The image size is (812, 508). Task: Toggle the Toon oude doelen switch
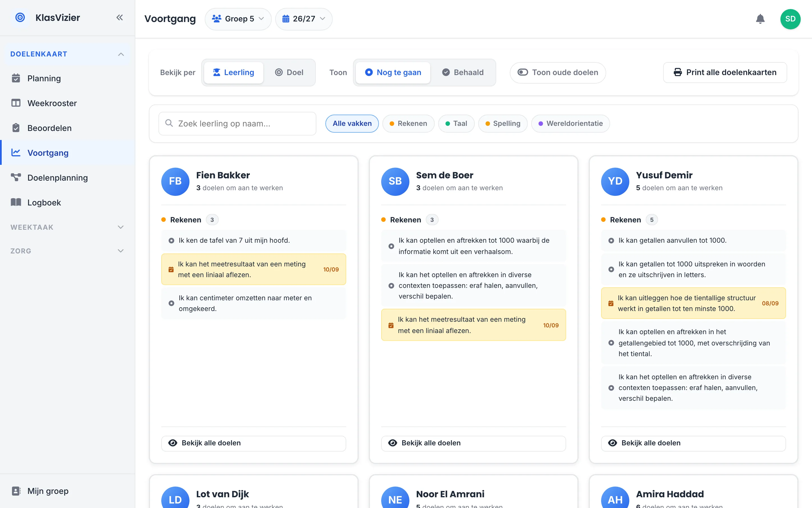[x=557, y=72]
